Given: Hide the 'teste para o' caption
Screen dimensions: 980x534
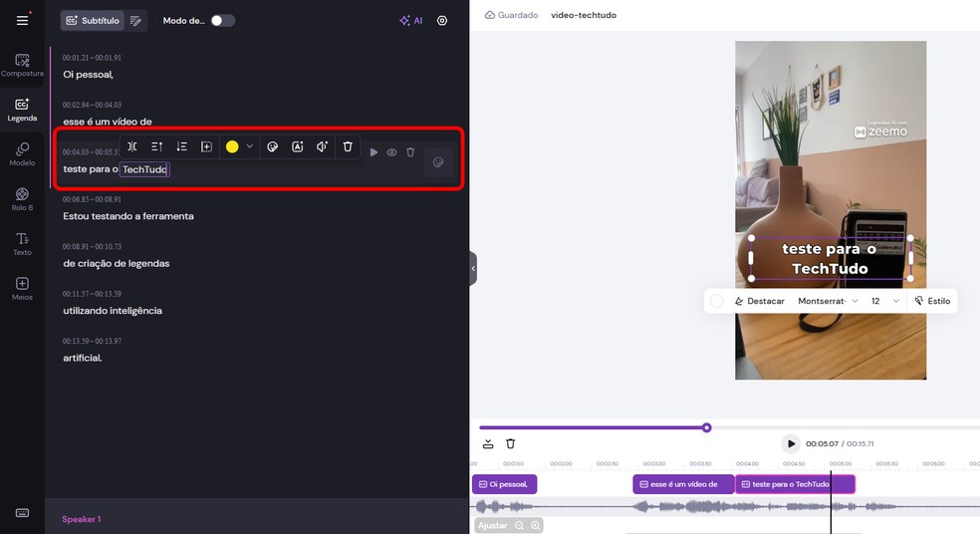Looking at the screenshot, I should click(x=391, y=152).
